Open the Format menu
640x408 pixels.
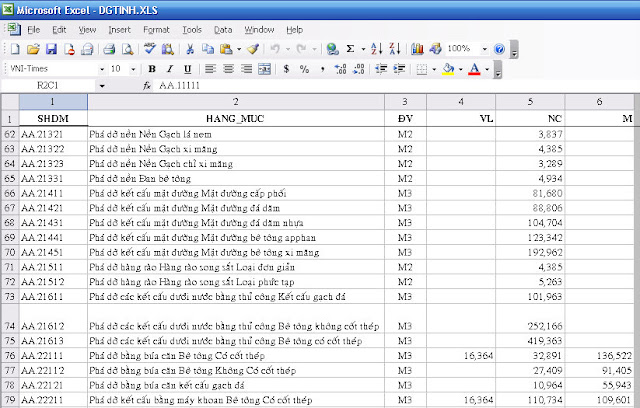coord(156,30)
